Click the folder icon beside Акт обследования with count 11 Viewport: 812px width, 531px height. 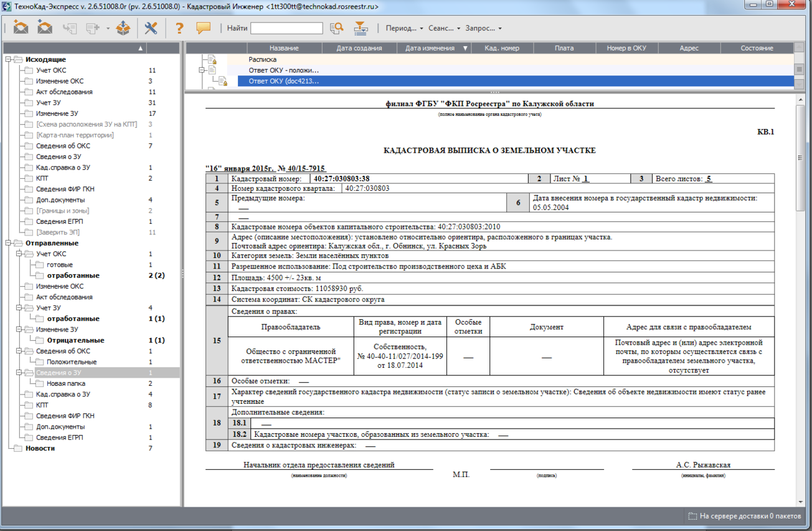pyautogui.click(x=29, y=92)
